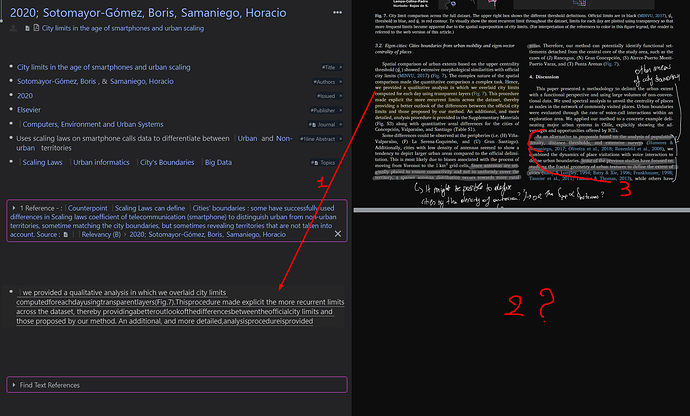Open the Urban page link in the abstract
Screen dimensions: 690x416
247,138
